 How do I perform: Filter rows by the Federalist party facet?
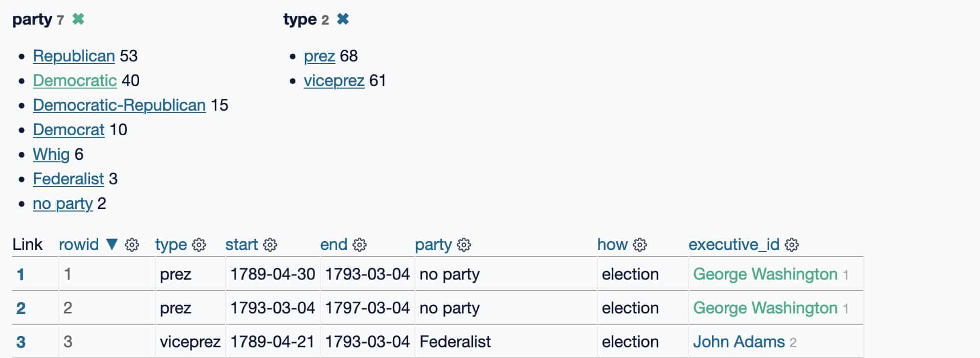(68, 179)
